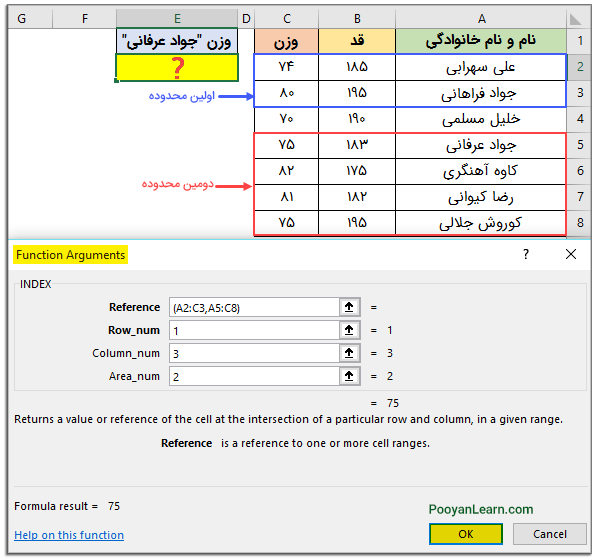Open the Help on this function link
This screenshot has height=560, width=601.
[x=69, y=535]
